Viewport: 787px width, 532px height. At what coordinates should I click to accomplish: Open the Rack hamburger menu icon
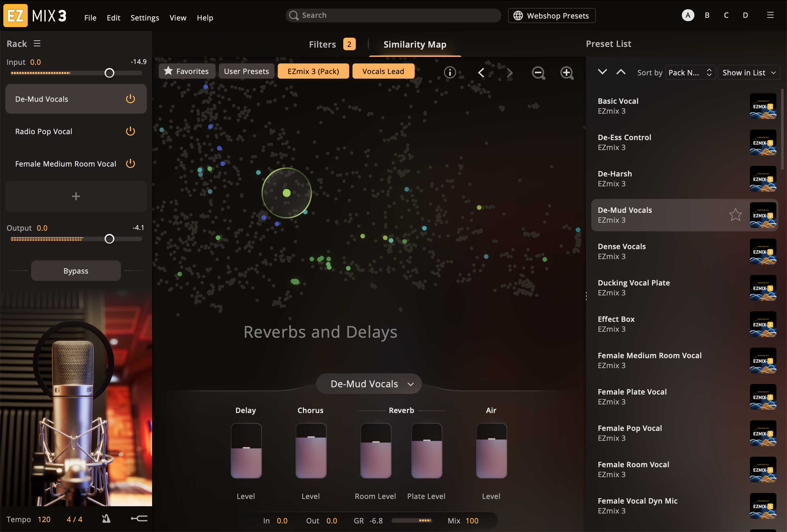37,43
